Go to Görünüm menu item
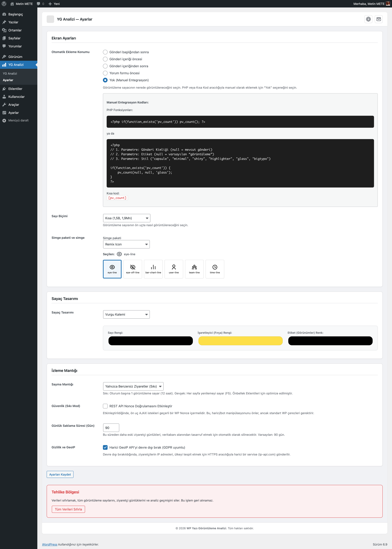 tap(15, 57)
